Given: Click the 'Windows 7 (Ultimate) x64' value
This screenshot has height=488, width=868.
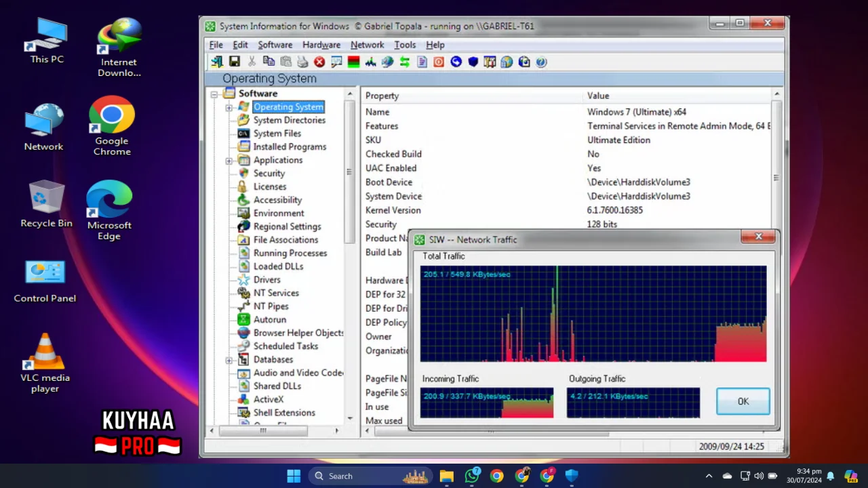Looking at the screenshot, I should [637, 112].
